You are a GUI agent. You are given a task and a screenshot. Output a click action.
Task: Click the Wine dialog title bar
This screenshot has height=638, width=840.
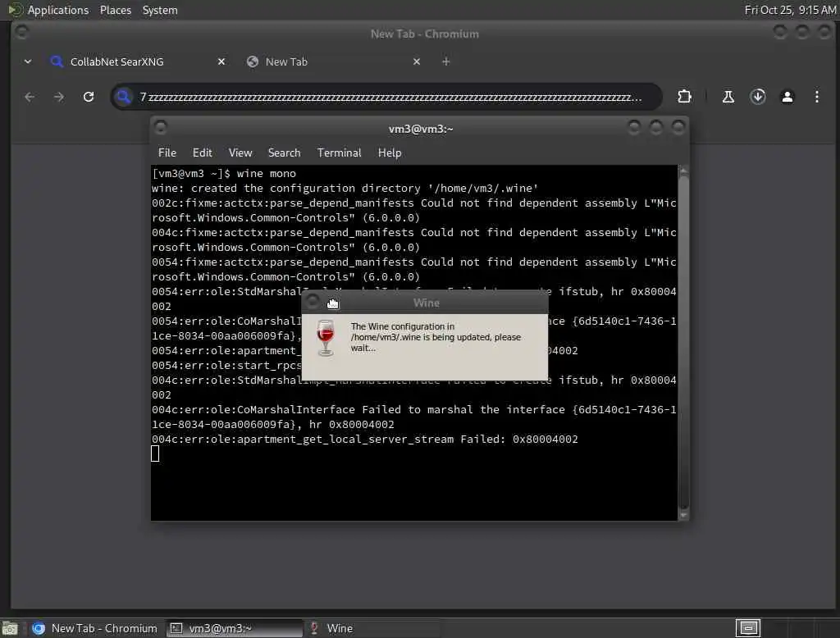[425, 303]
